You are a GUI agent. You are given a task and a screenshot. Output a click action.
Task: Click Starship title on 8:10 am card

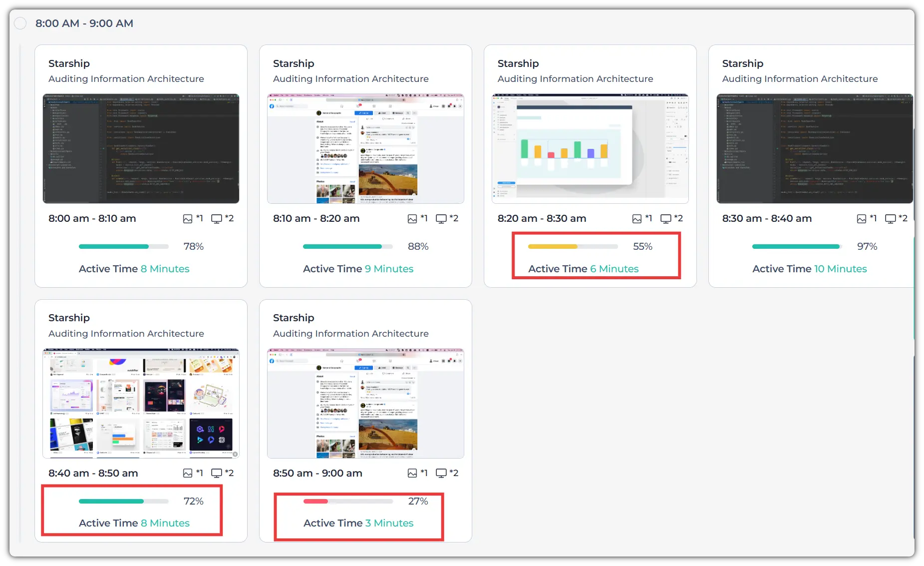tap(294, 63)
